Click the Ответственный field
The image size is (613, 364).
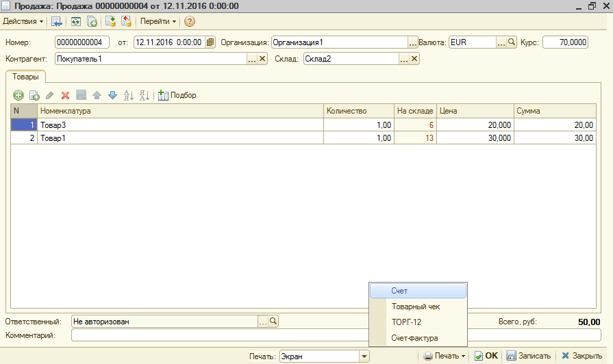point(164,322)
